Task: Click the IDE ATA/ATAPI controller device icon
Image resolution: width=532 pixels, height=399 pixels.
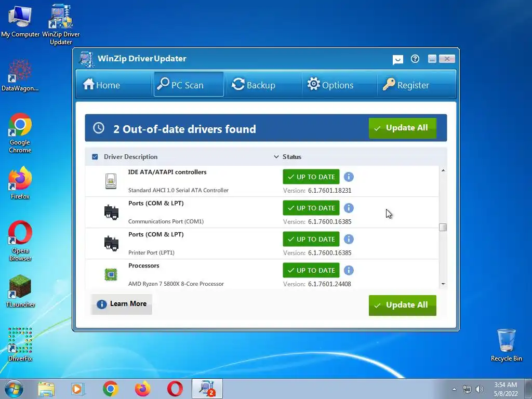Action: coord(111,181)
